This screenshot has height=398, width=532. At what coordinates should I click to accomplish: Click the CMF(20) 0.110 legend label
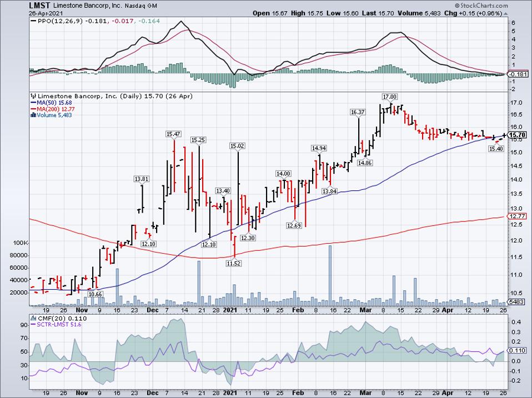62,318
